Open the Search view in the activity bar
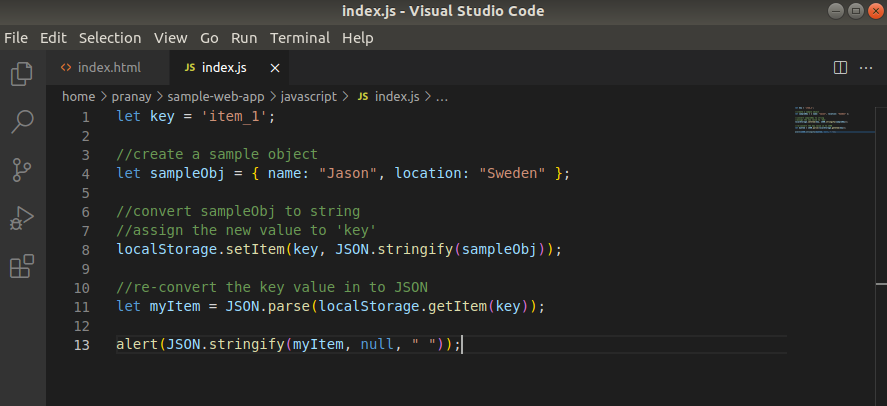Screen dimensions: 887x406 click(x=22, y=122)
